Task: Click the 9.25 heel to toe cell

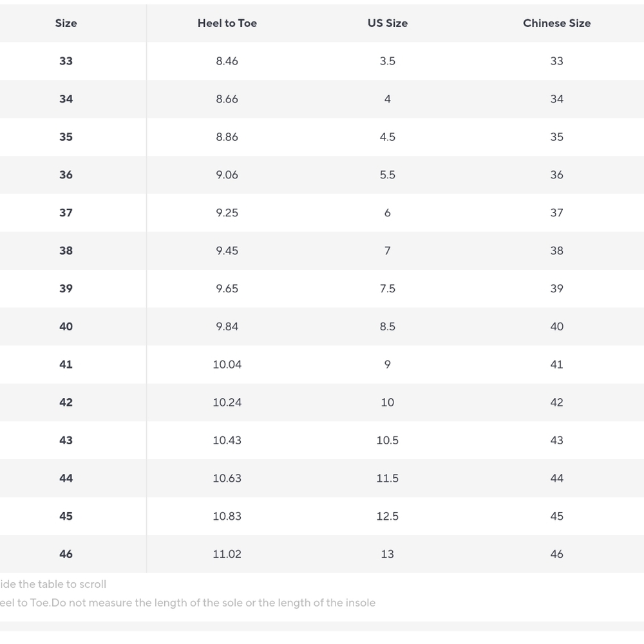Action: [227, 213]
